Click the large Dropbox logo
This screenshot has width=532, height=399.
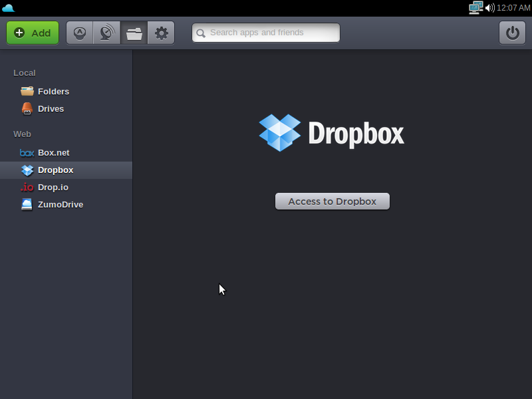331,133
